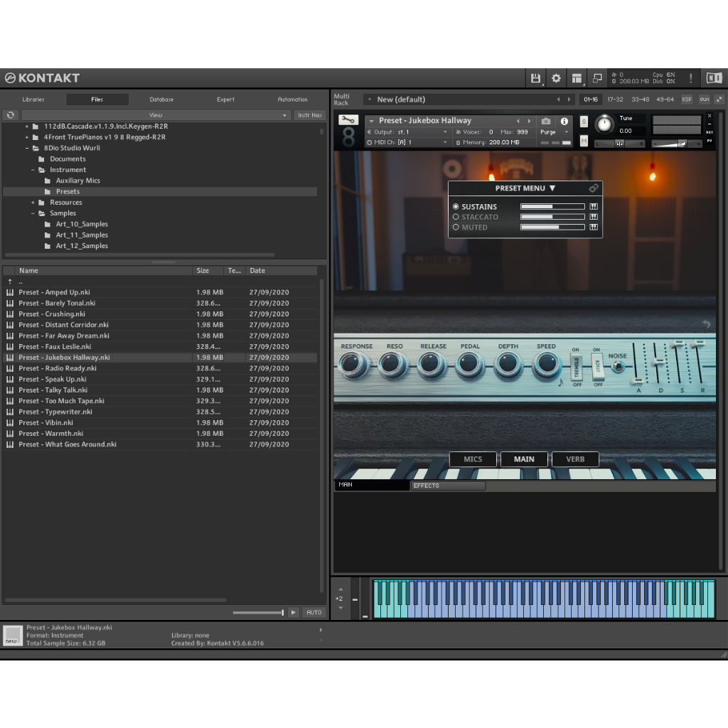
Task: Open the KSP multi script editor
Action: click(x=686, y=100)
